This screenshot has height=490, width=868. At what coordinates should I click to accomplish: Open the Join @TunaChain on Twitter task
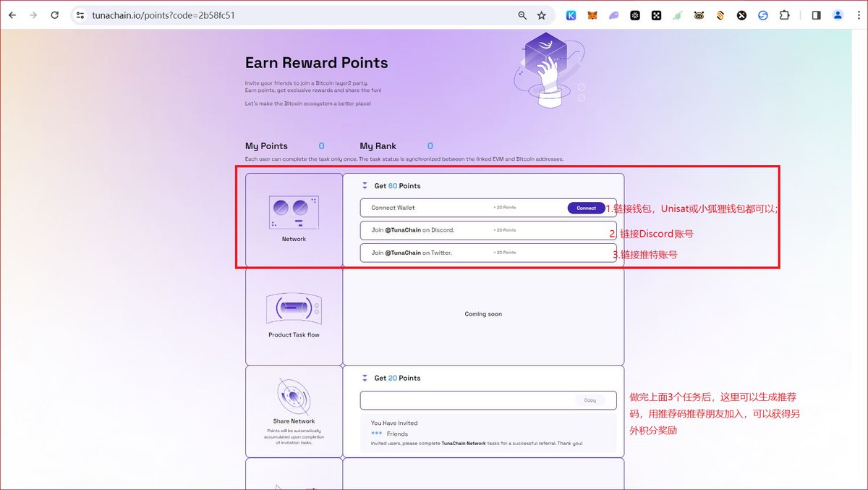tap(488, 253)
